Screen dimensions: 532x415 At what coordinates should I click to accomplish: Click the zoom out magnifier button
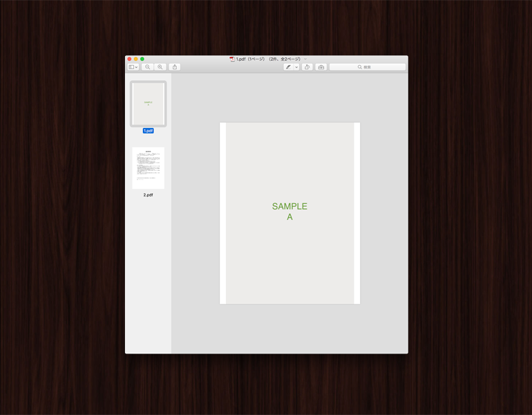click(148, 67)
